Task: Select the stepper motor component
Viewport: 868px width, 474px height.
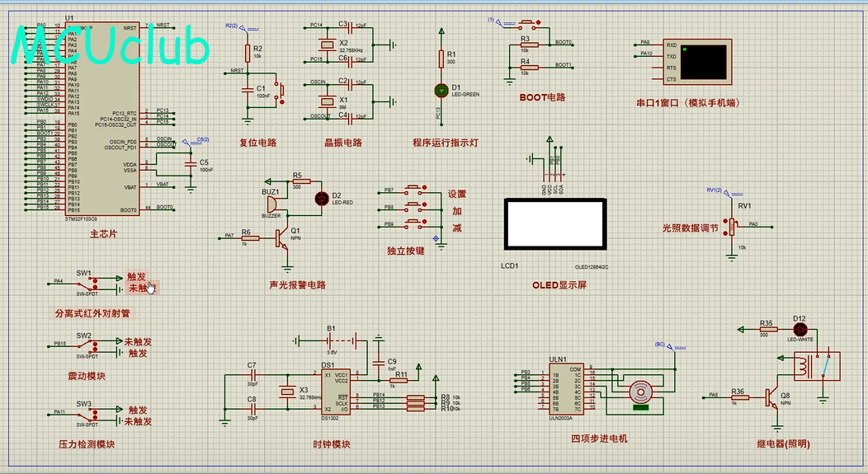Action: click(641, 392)
